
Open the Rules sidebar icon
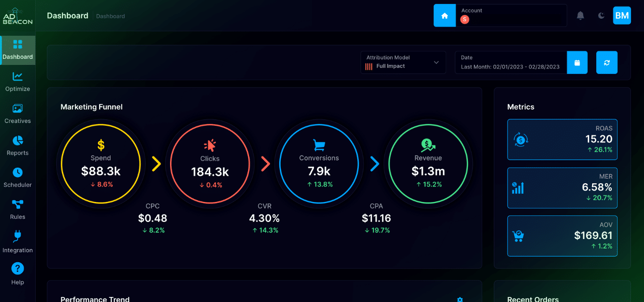pos(18,204)
